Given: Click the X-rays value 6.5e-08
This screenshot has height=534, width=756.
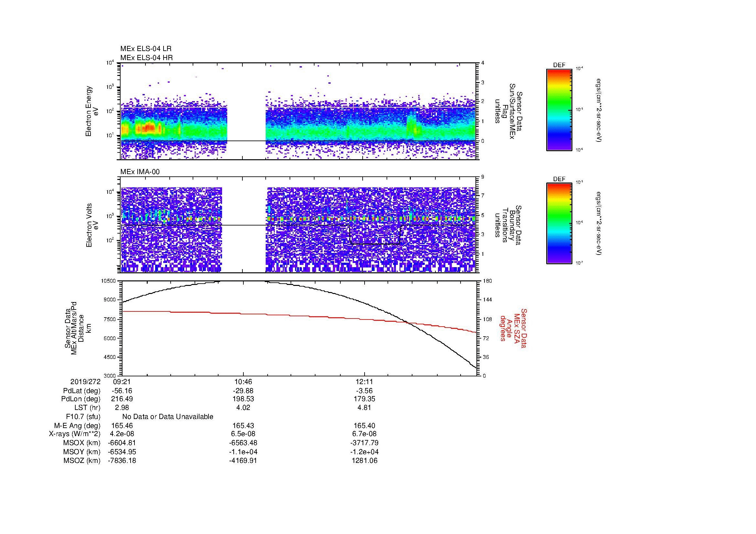Looking at the screenshot, I should pos(243,434).
